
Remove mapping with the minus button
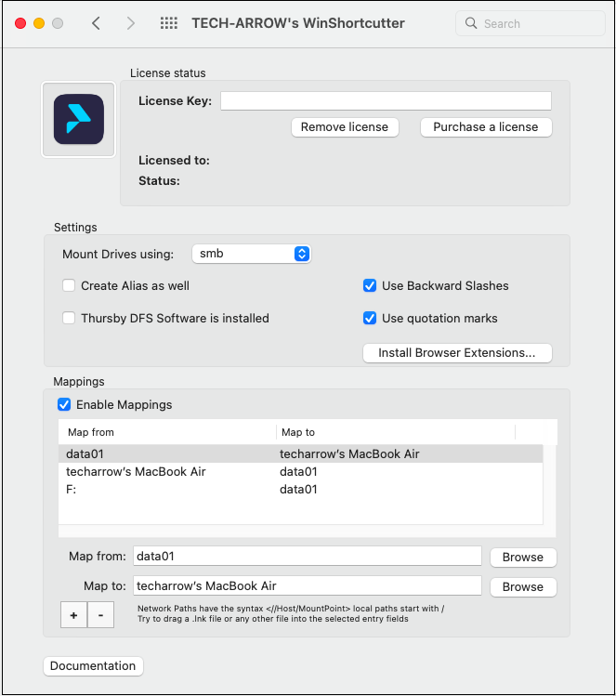click(x=100, y=615)
